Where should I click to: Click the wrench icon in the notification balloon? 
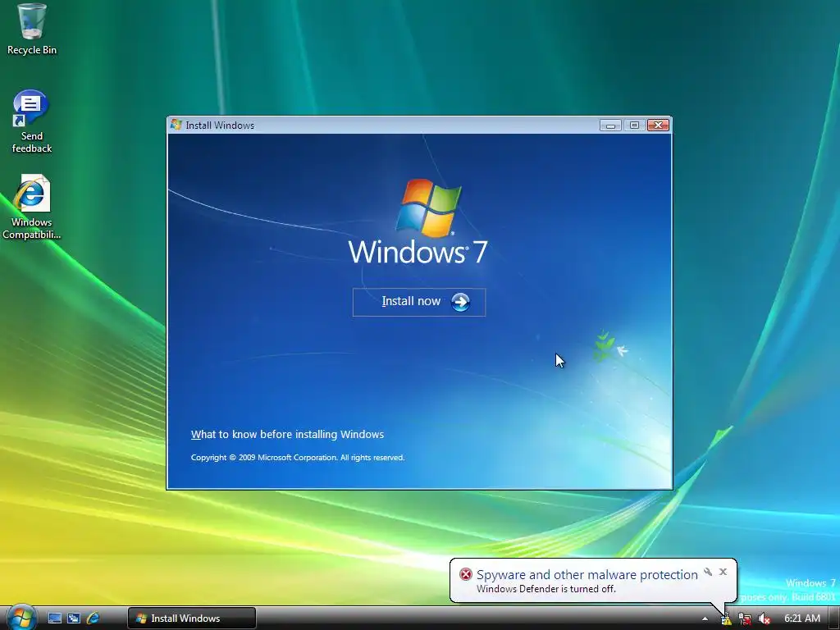[x=708, y=572]
